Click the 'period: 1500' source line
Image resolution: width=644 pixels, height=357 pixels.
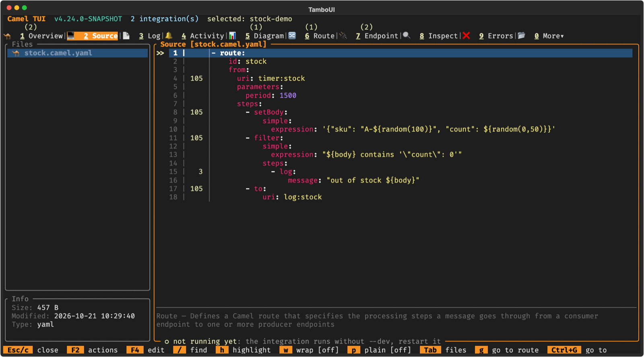(271, 95)
